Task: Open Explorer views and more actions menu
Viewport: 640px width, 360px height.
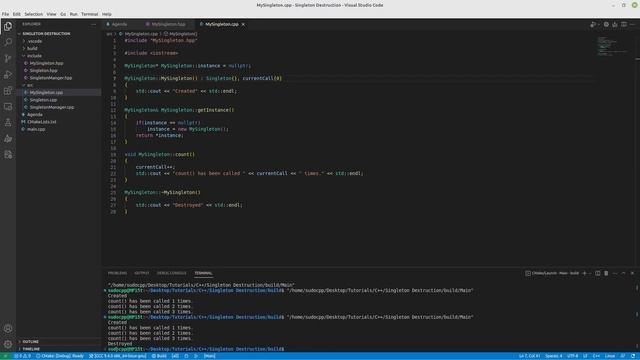Action: point(93,24)
